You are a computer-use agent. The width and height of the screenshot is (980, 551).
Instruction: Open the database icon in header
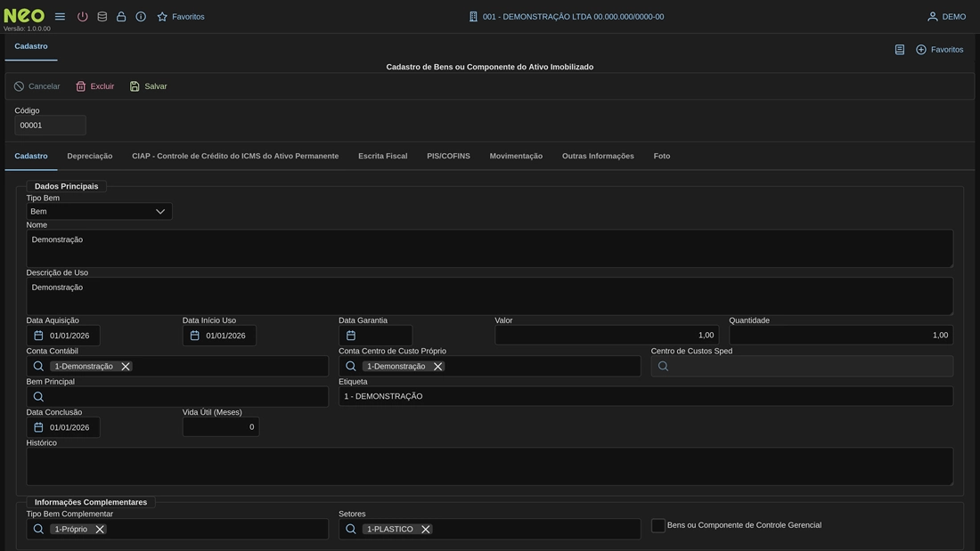102,17
